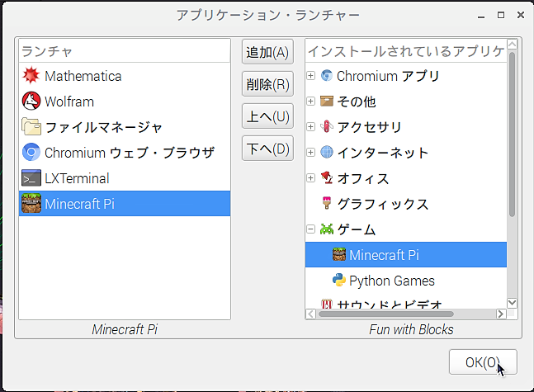Select the Wolfram icon in launcher list
The height and width of the screenshot is (392, 534).
pyautogui.click(x=31, y=102)
